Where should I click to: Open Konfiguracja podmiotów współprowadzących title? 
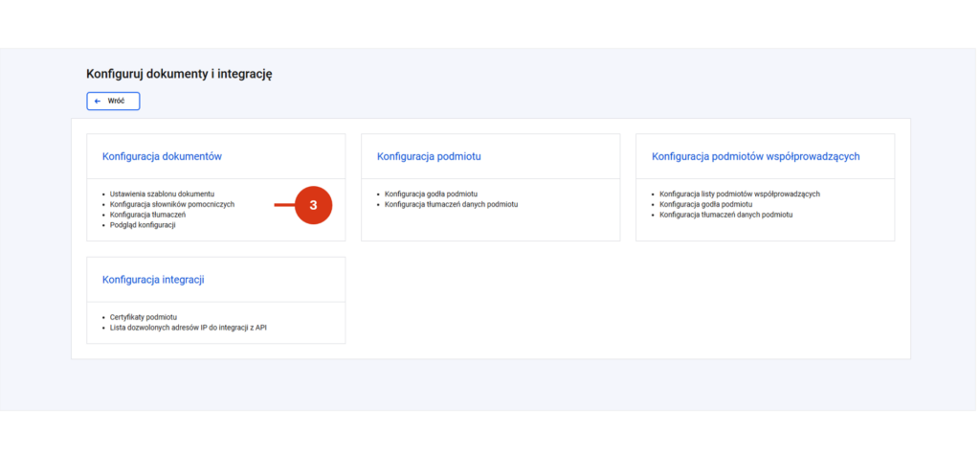(x=756, y=156)
